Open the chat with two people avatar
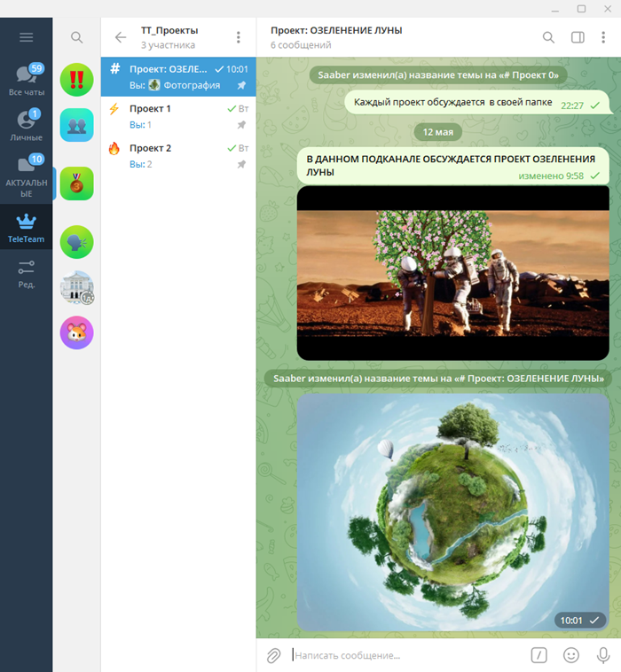The height and width of the screenshot is (672, 621). tap(77, 125)
